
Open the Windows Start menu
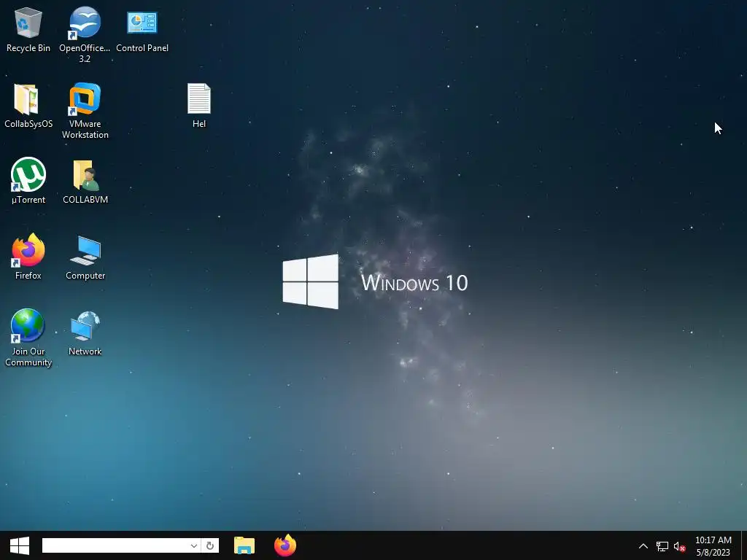click(20, 545)
